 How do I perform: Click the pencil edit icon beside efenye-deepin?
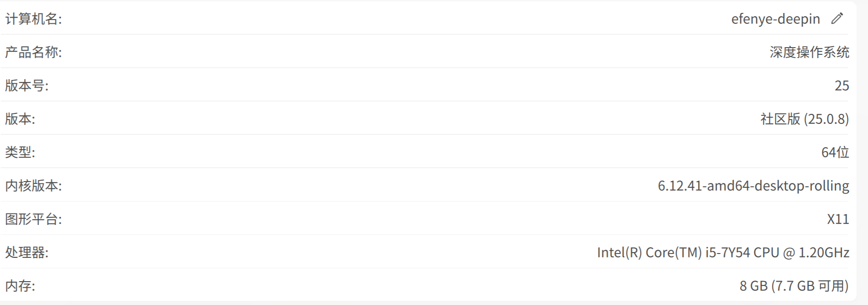(837, 19)
